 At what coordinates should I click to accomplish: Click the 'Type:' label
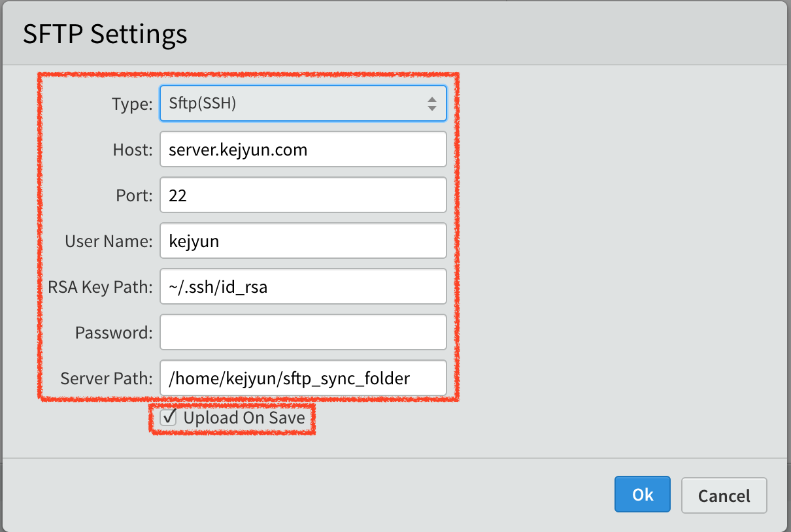tap(132, 104)
